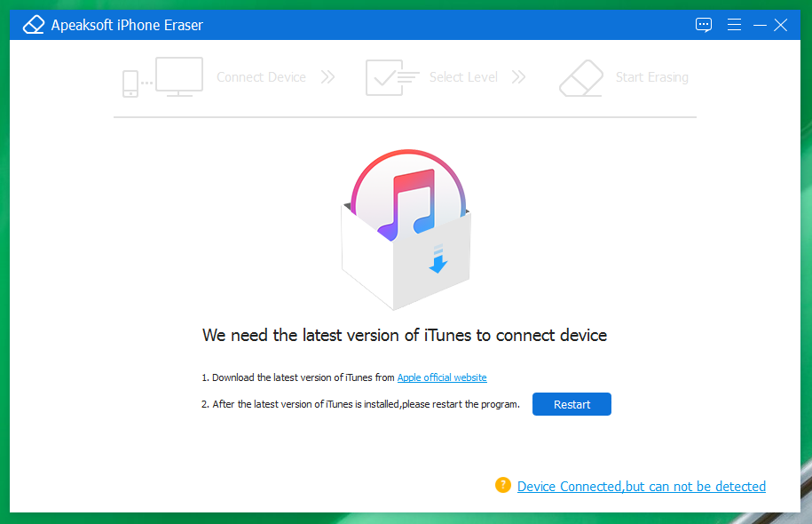Close the iPhone Eraser window
The width and height of the screenshot is (812, 524).
coord(780,25)
